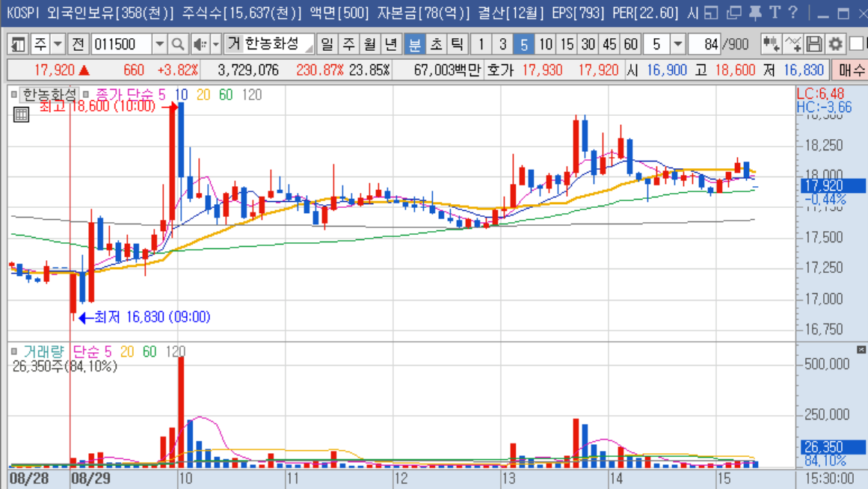Set 30-minute interval button
The height and width of the screenshot is (489, 868).
pos(588,44)
